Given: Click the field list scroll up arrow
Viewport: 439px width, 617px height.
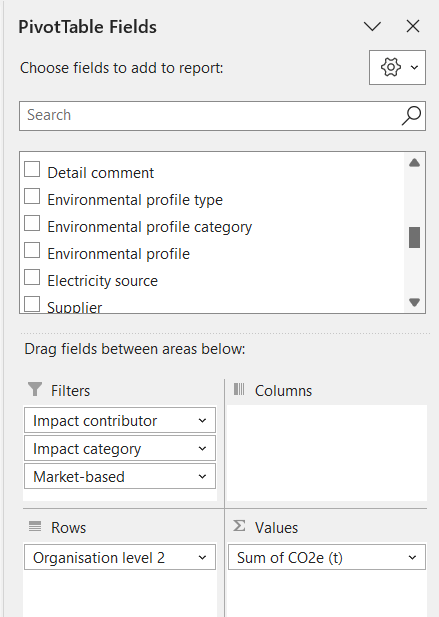Looking at the screenshot, I should pos(414,163).
